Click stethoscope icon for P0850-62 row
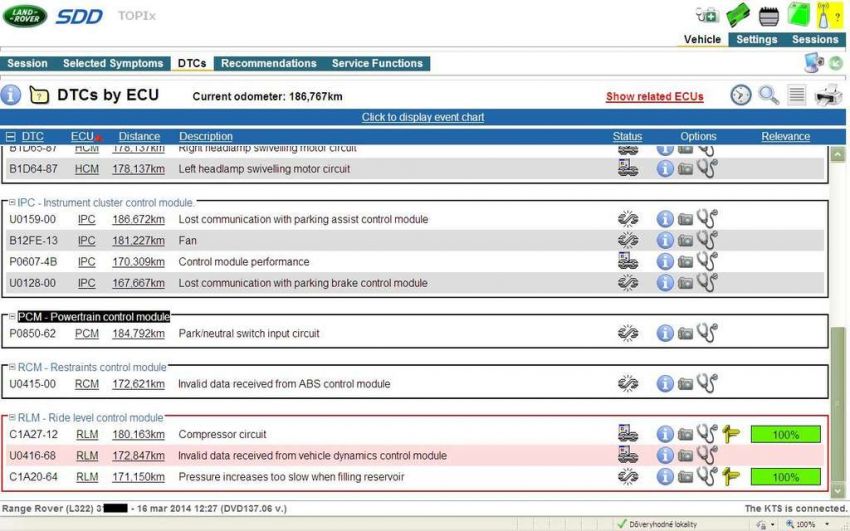The height and width of the screenshot is (531, 850). click(x=707, y=333)
